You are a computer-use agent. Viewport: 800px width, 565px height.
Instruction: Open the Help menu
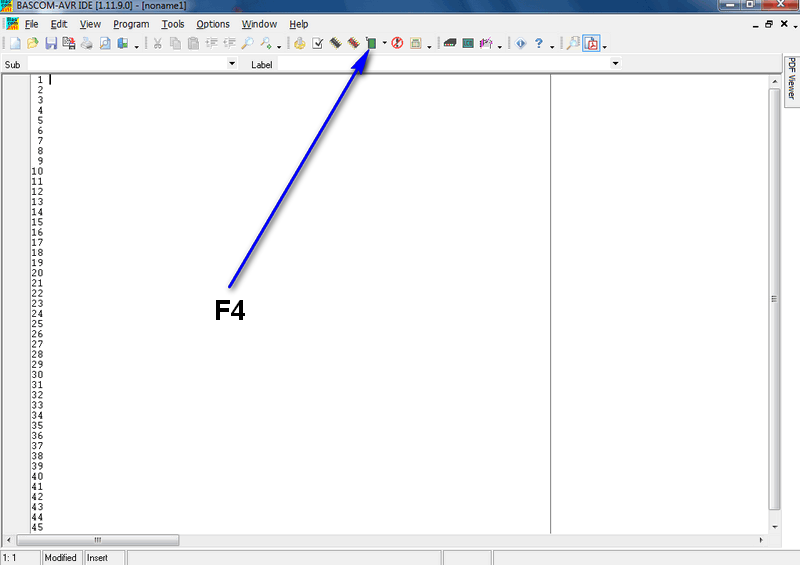[298, 24]
